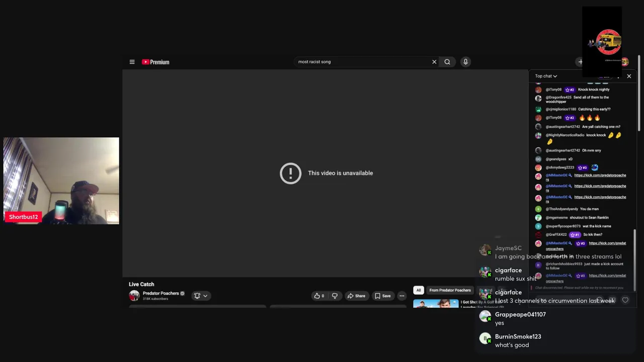Go to YouTube Premium home logo
Viewport: 644px width, 362px height.
point(155,62)
